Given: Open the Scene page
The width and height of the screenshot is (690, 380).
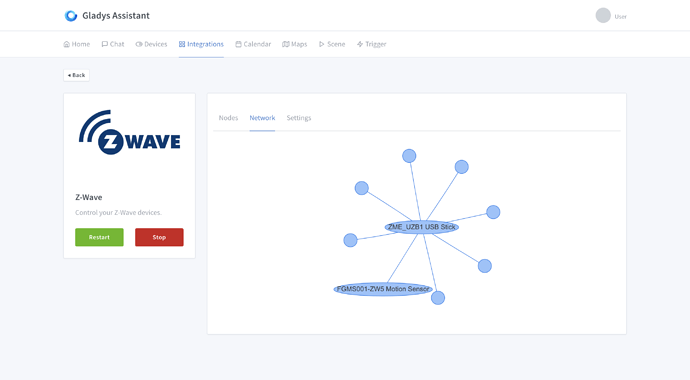Looking at the screenshot, I should pyautogui.click(x=332, y=44).
